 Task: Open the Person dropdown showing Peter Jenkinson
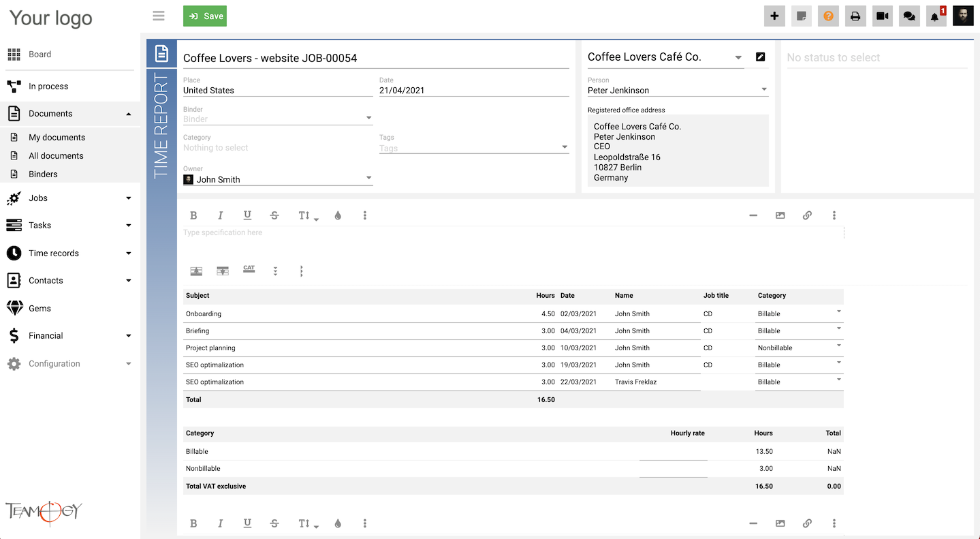(x=678, y=90)
